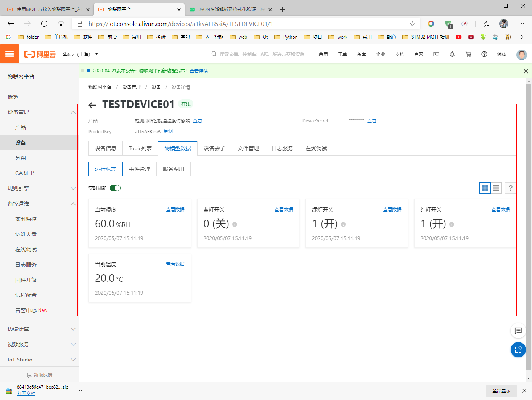View data for 当前湿度
Image resolution: width=532 pixels, height=400 pixels.
(175, 210)
